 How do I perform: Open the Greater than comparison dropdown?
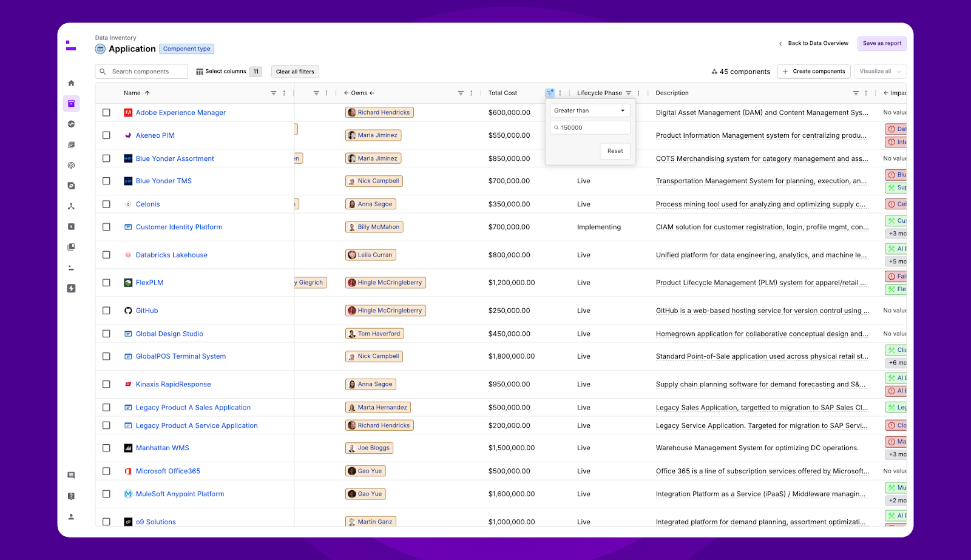(x=589, y=110)
